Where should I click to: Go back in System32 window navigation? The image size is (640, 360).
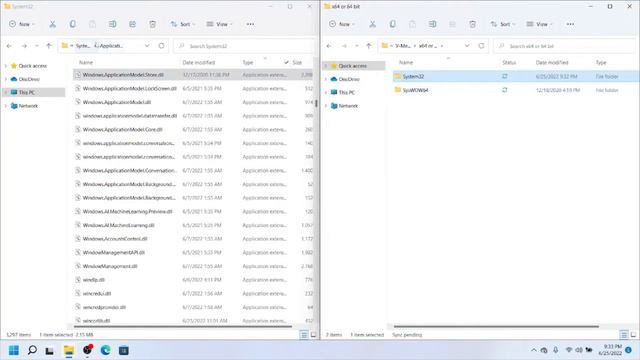tap(9, 46)
